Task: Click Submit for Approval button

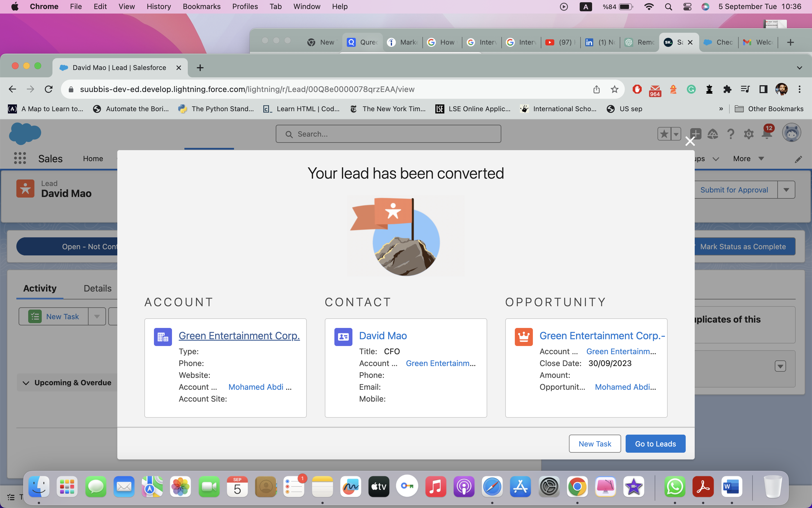Action: click(734, 190)
